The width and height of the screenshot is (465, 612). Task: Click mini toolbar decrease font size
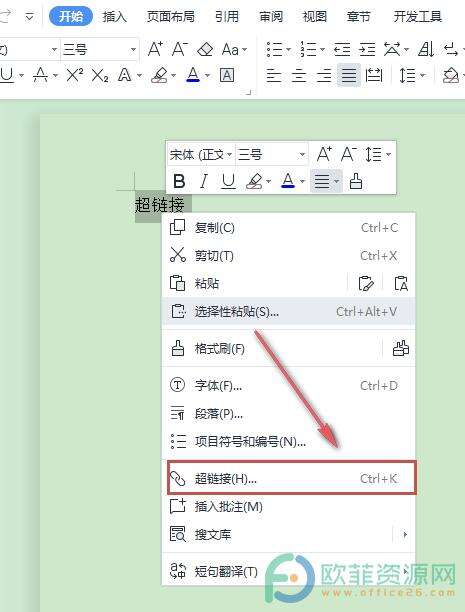[x=348, y=155]
